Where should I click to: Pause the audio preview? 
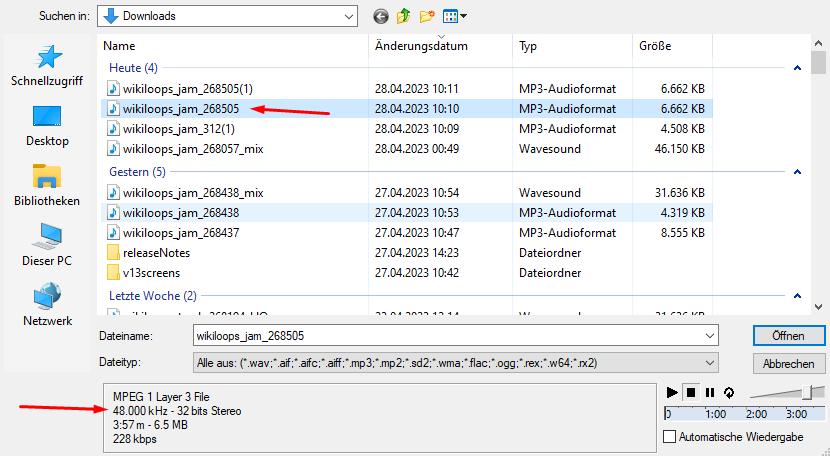[x=709, y=392]
